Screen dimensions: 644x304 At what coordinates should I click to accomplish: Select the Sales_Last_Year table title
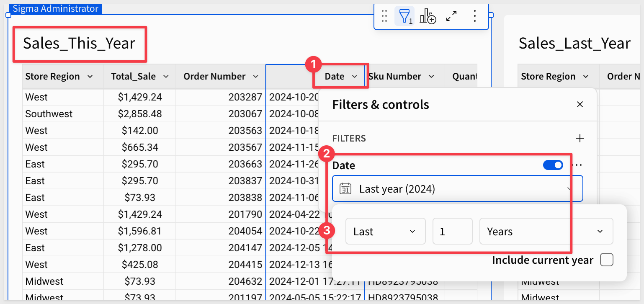[x=574, y=44]
